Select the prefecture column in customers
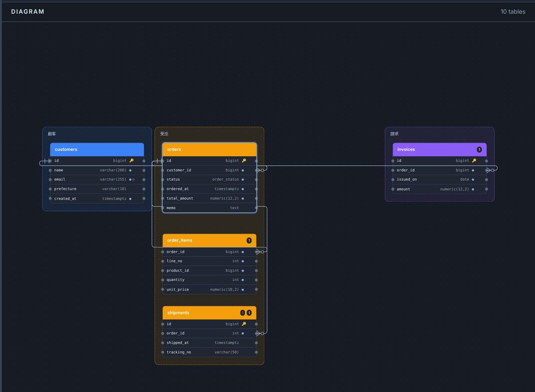The height and width of the screenshot is (392, 535). (97, 189)
